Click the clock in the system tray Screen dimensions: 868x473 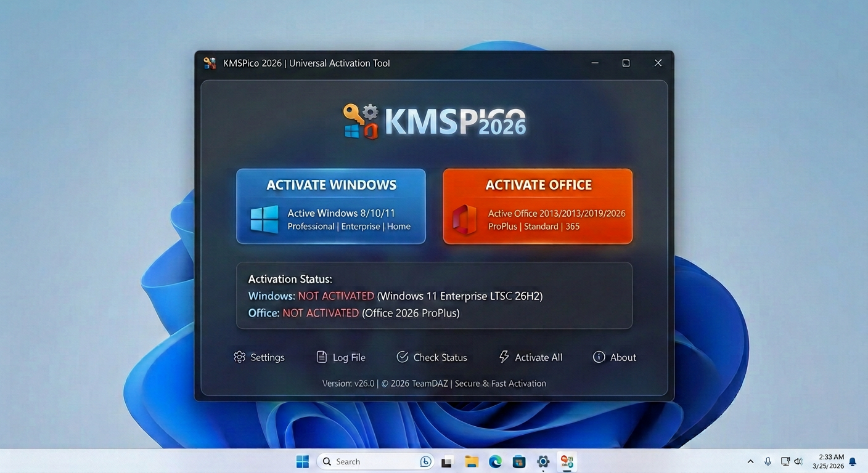[830, 461]
